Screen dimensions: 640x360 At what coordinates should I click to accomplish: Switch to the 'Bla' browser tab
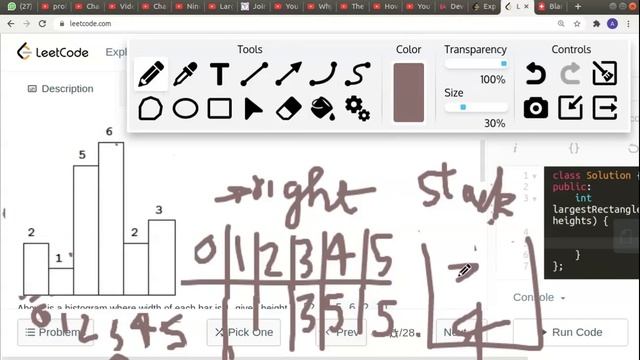(x=550, y=7)
